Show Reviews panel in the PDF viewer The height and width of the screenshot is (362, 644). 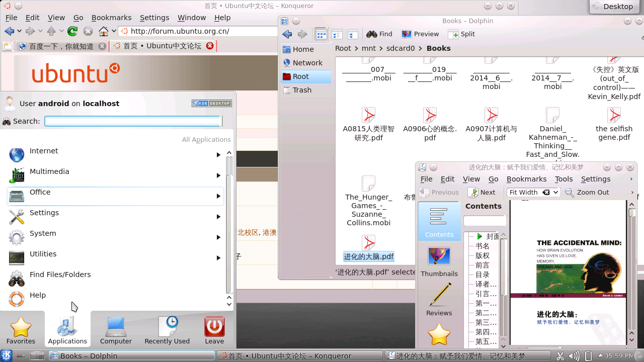coord(439,300)
